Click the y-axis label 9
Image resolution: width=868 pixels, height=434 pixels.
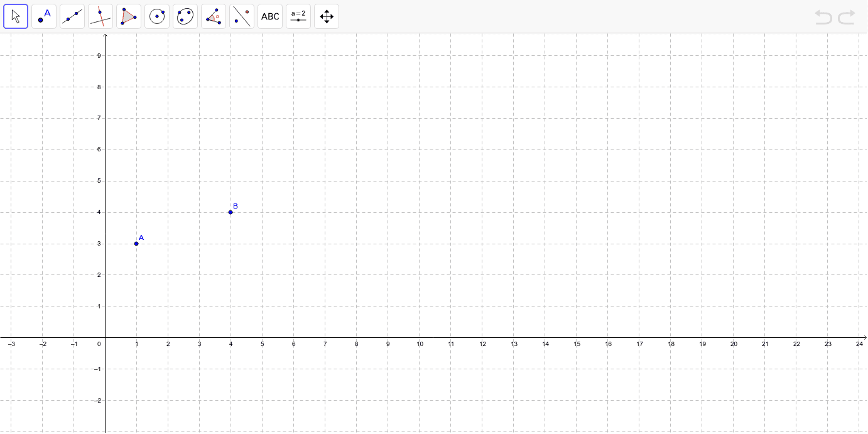click(x=99, y=55)
